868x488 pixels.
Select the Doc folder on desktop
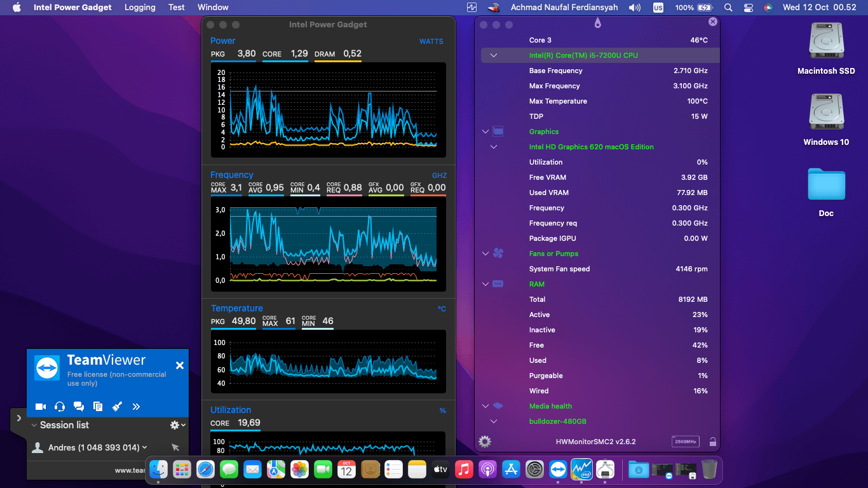tap(826, 193)
